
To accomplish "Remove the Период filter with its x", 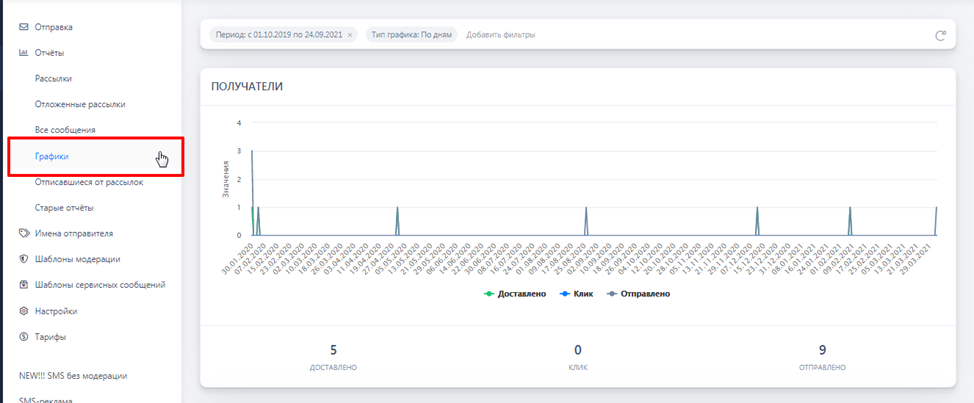I will click(350, 35).
